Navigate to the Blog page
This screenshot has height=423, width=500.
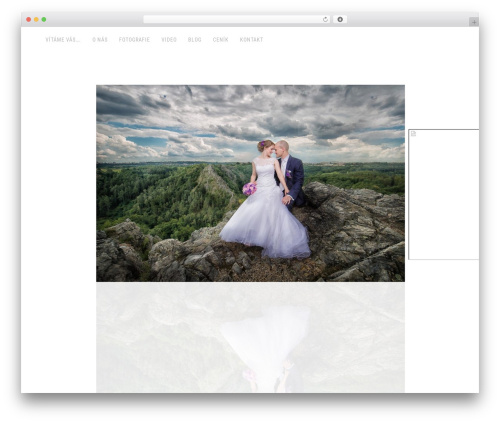click(x=195, y=40)
